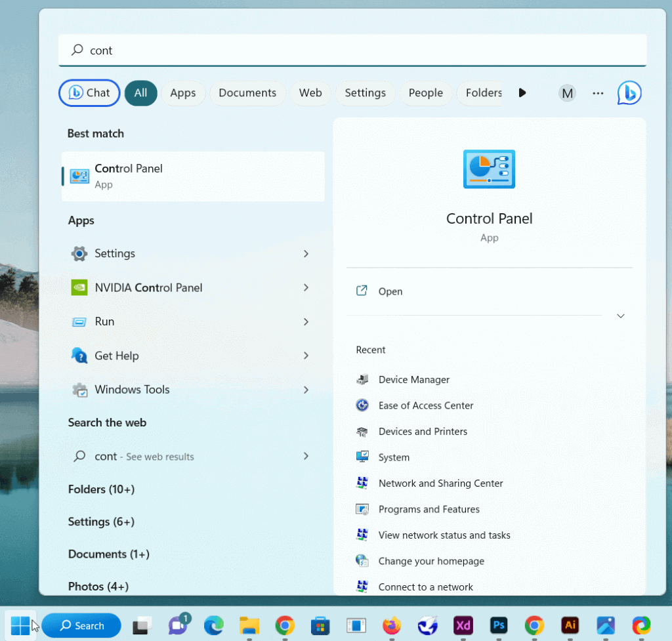The image size is (672, 641).
Task: Click Ease of Access Center icon
Action: (x=362, y=405)
